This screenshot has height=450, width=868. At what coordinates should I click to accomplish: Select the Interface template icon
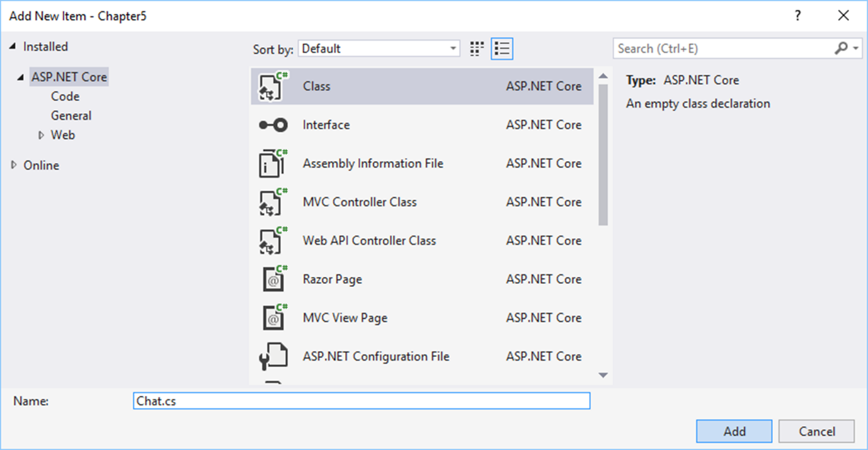273,125
